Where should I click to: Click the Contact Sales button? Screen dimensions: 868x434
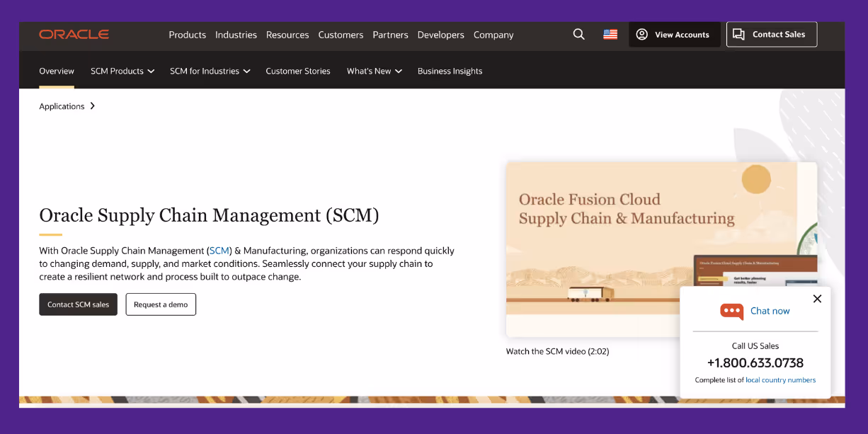click(771, 34)
